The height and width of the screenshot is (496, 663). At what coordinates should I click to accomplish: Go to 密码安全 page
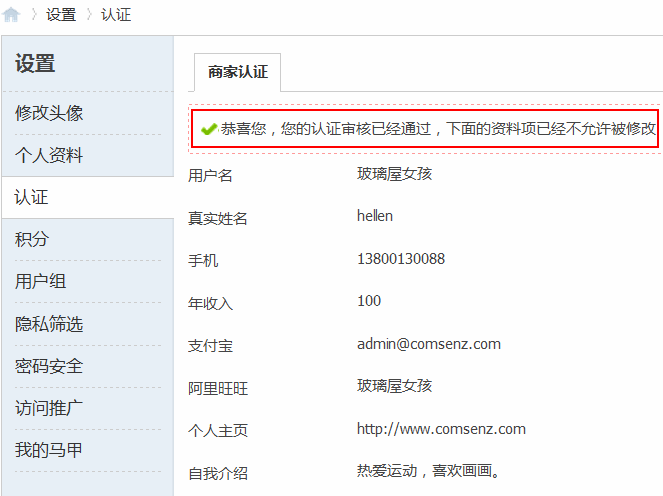pyautogui.click(x=49, y=366)
